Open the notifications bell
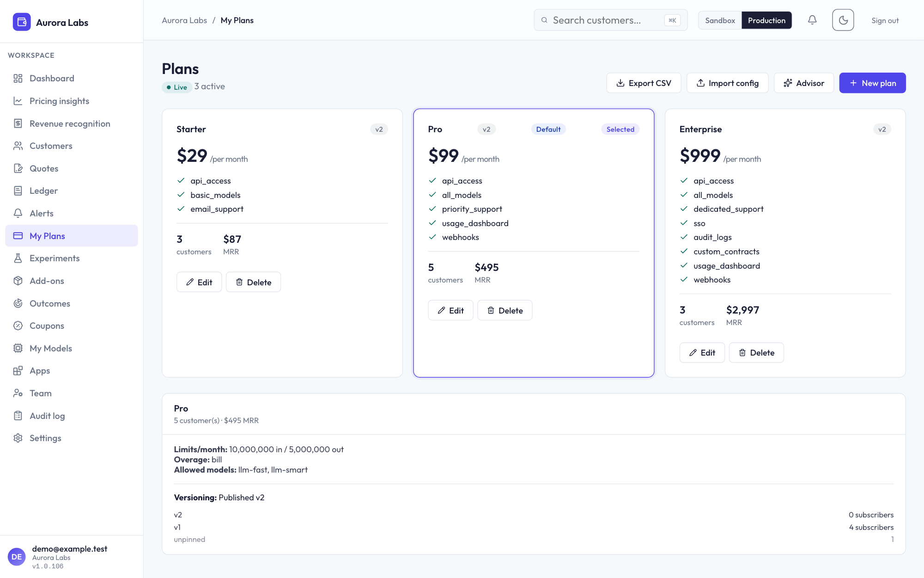The image size is (924, 578). tap(812, 20)
